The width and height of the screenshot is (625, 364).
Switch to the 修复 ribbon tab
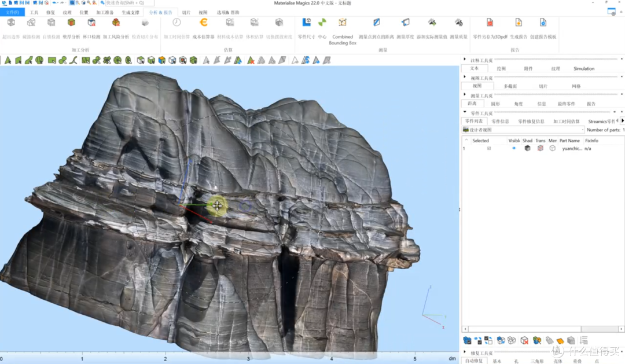(x=50, y=12)
